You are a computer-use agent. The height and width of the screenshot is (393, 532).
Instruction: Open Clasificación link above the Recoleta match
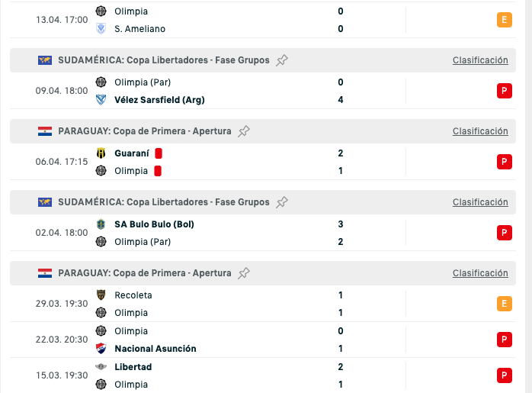[480, 273]
